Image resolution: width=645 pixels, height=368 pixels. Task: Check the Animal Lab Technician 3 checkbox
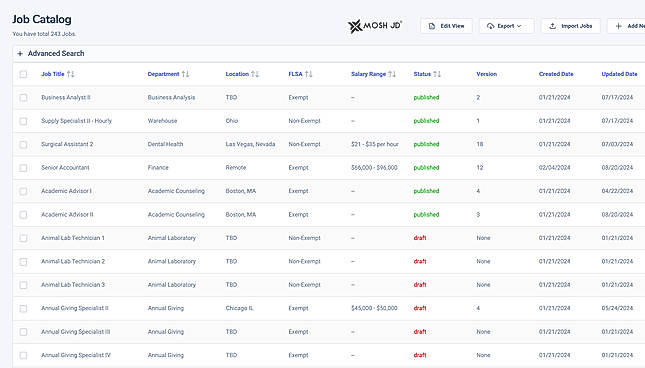[x=23, y=285]
